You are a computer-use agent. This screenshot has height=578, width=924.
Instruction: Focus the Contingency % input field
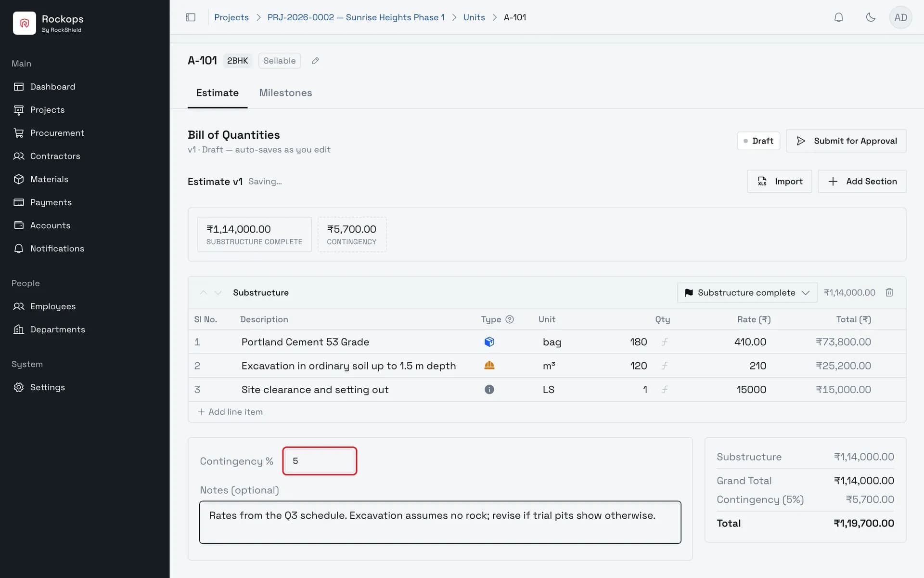coord(320,461)
